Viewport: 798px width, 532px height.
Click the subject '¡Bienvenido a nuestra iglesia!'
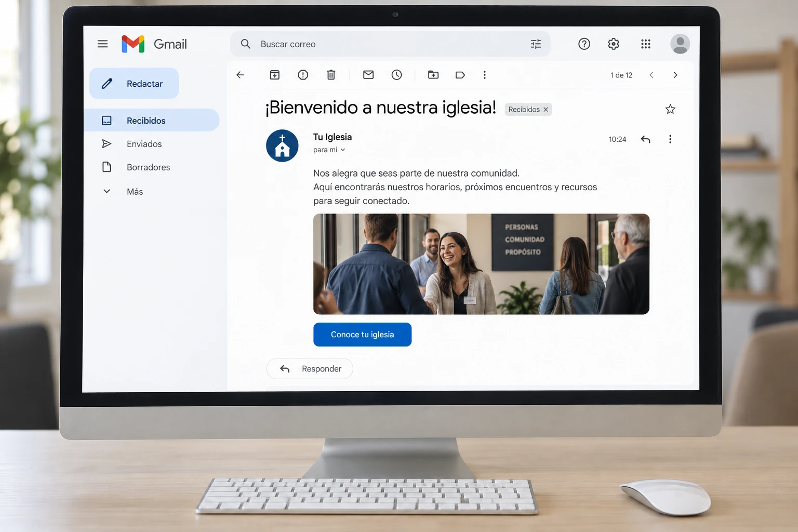[x=381, y=108]
